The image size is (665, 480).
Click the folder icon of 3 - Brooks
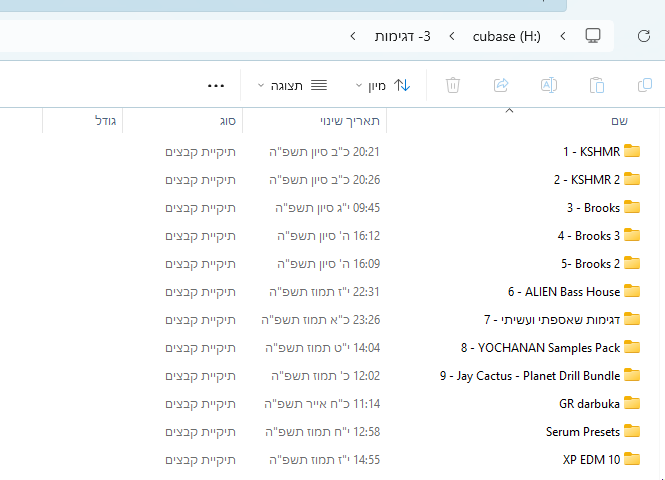(632, 207)
